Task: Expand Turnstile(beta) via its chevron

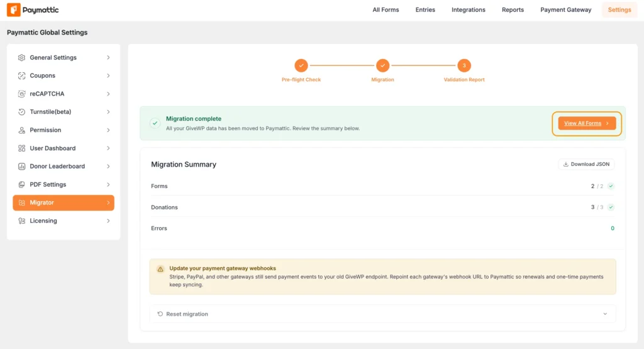Action: pos(108,112)
